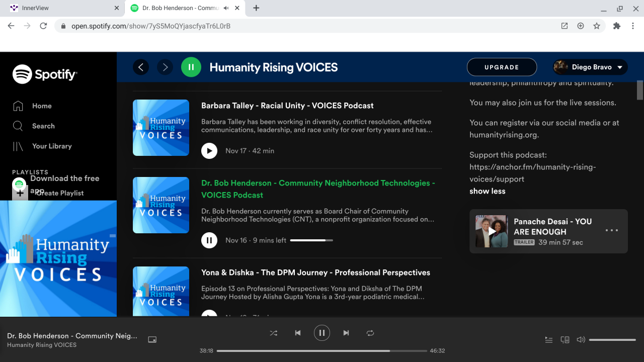644x362 pixels.
Task: Close the InnerView tab
Action: tap(117, 8)
